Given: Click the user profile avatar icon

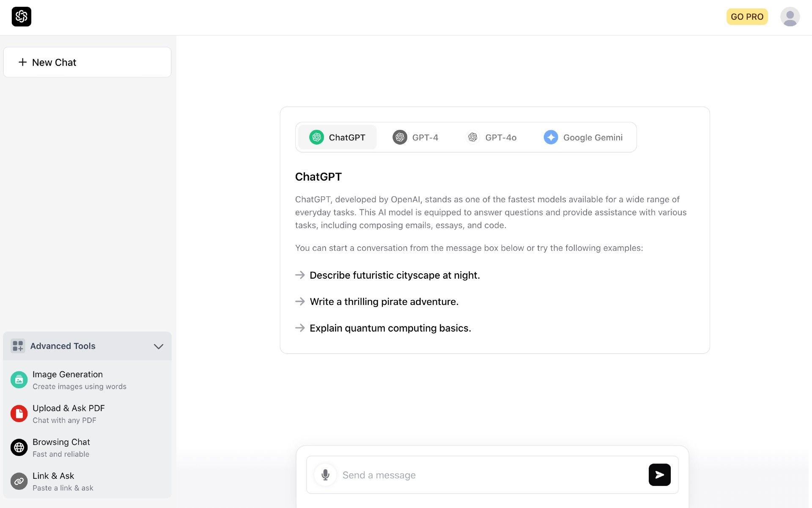Looking at the screenshot, I should [790, 16].
